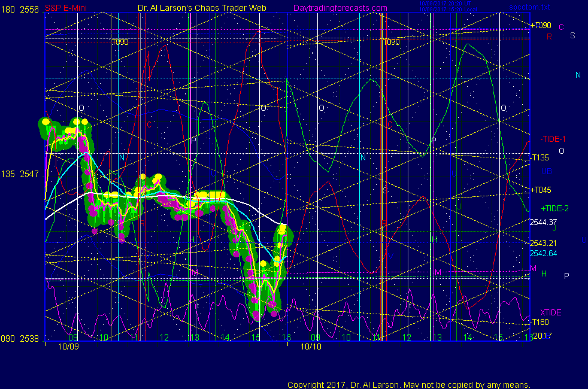Click the cyan price value "2542.64"
Viewport: 588px width, 389px height.
click(x=543, y=253)
